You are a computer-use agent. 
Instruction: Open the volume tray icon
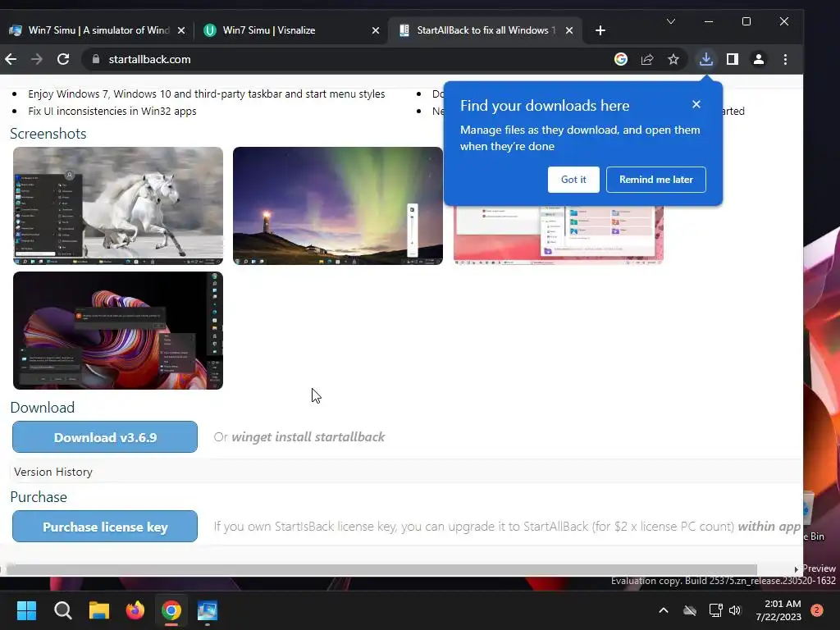point(735,610)
